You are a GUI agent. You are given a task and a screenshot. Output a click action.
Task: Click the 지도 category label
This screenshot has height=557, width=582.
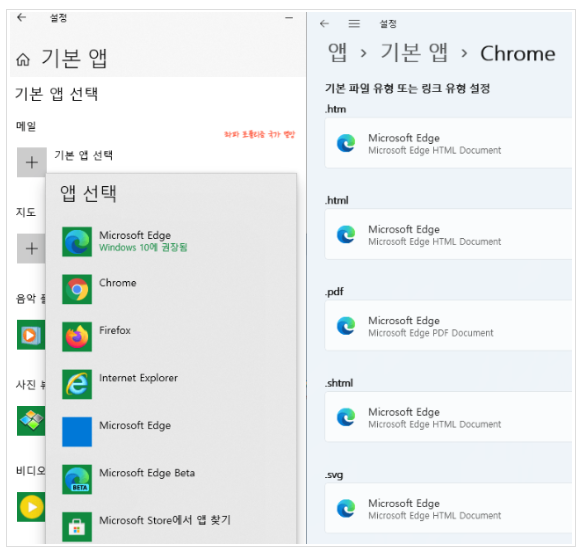tap(26, 212)
